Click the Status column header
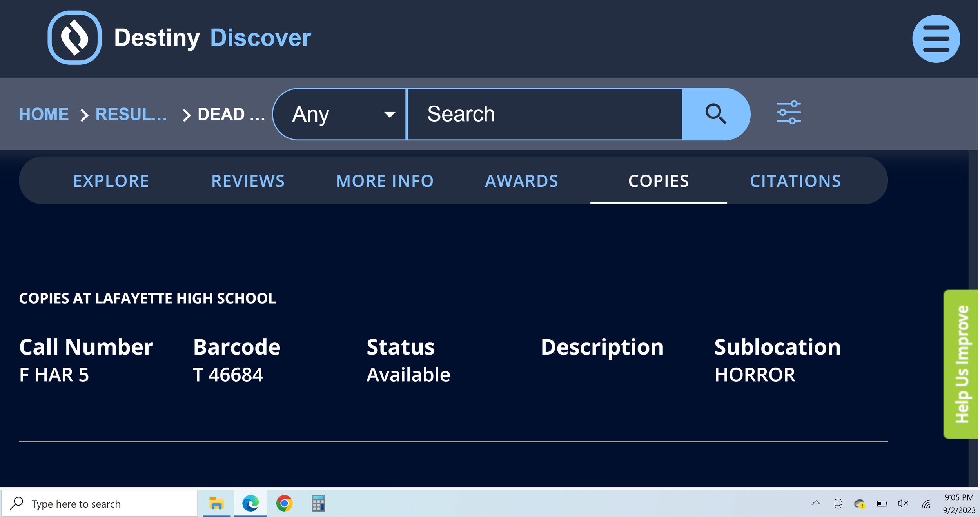The image size is (980, 517). click(x=401, y=347)
